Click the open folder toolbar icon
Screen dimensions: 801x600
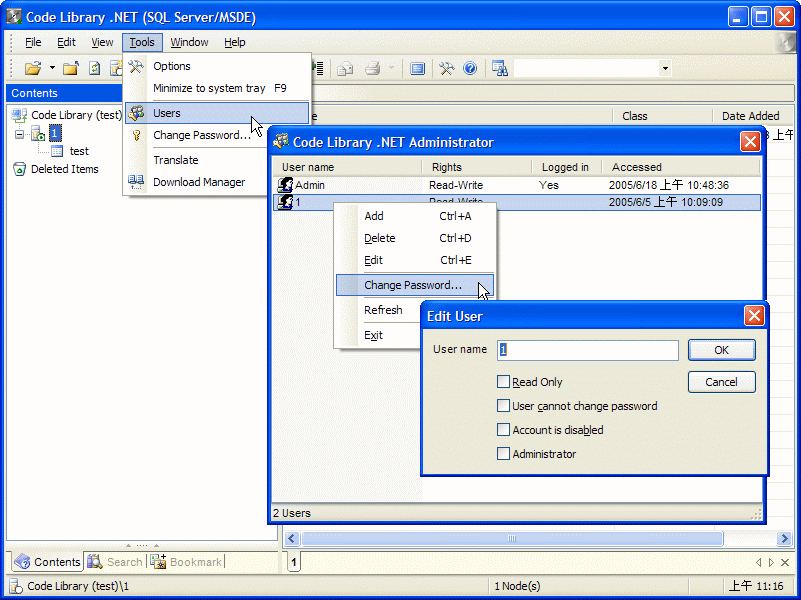[33, 68]
